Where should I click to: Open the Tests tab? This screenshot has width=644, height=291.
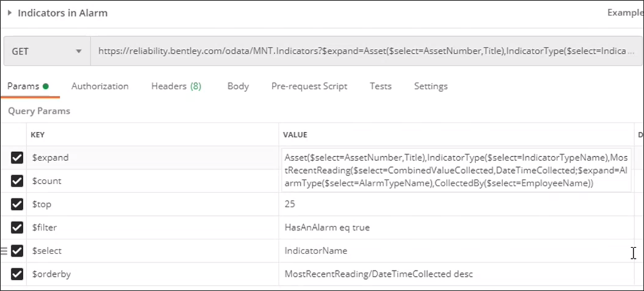coord(381,86)
